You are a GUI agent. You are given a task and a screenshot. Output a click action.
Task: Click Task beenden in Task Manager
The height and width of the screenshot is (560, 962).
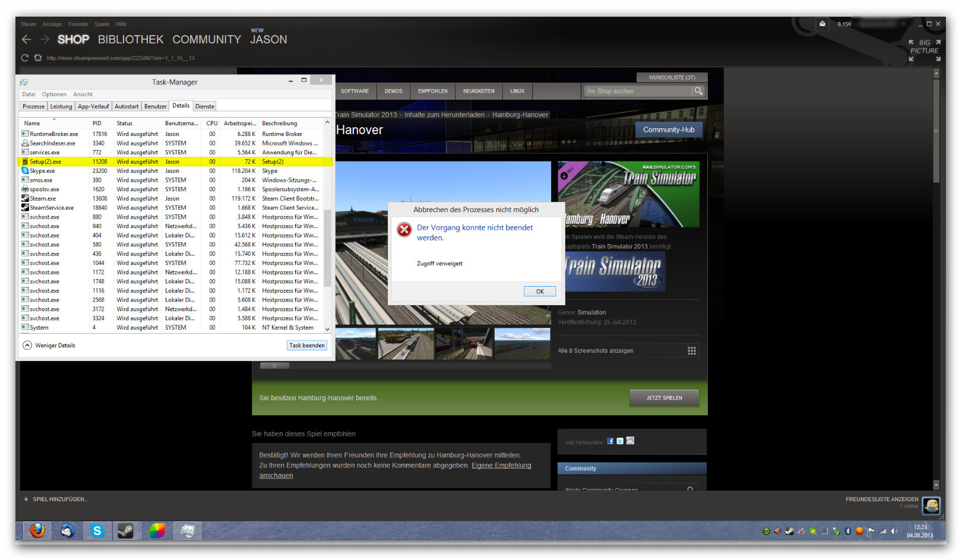(x=307, y=345)
